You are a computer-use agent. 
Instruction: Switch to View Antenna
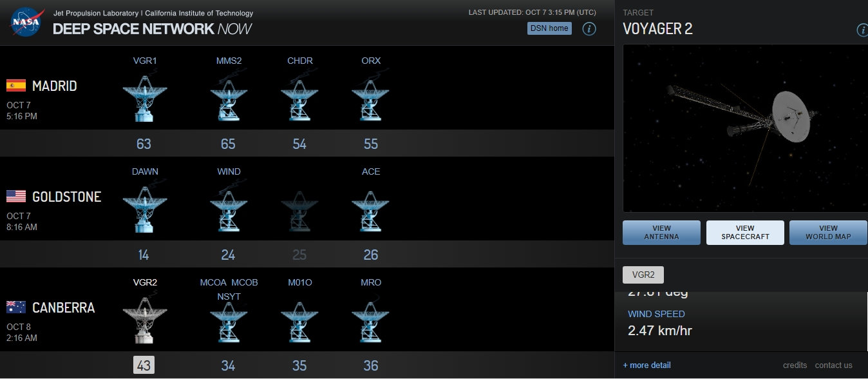661,232
